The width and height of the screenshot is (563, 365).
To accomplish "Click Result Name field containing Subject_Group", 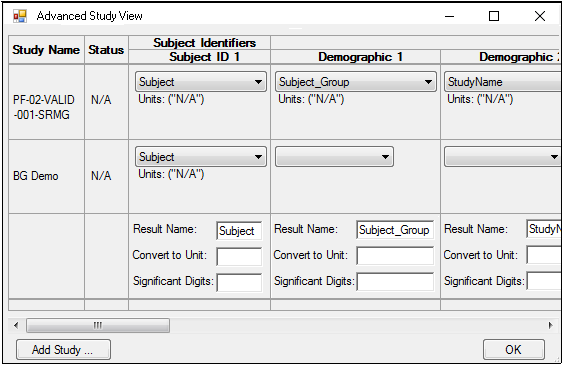I will [395, 230].
